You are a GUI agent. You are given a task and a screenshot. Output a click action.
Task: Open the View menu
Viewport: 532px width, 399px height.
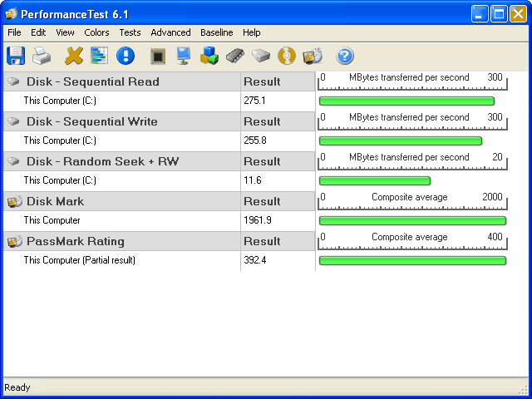(65, 32)
